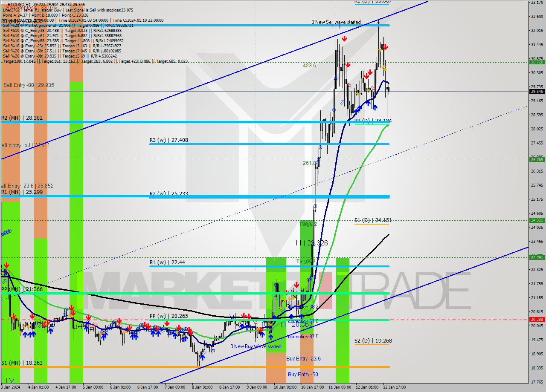The height and width of the screenshot is (392, 546).
Task: Click the green 26.765 price tag
Action: point(537,159)
